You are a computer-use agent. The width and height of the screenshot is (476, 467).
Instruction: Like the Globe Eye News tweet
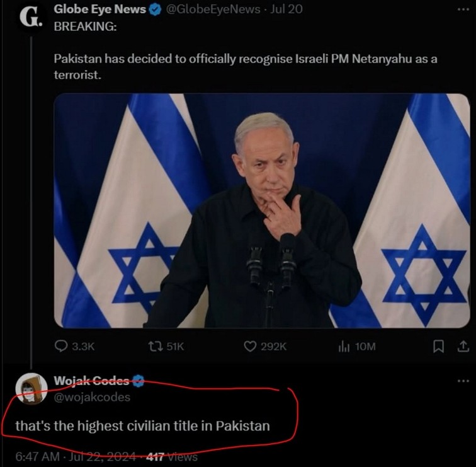[x=250, y=346]
